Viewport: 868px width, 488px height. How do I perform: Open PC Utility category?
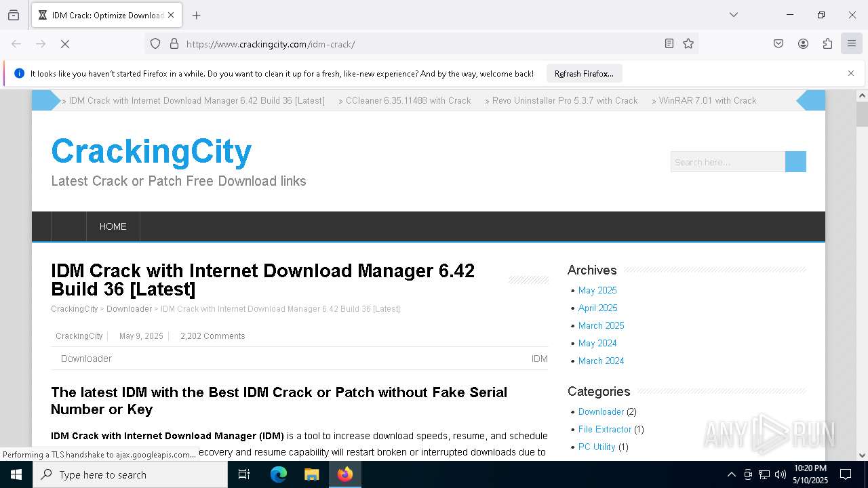pyautogui.click(x=597, y=447)
